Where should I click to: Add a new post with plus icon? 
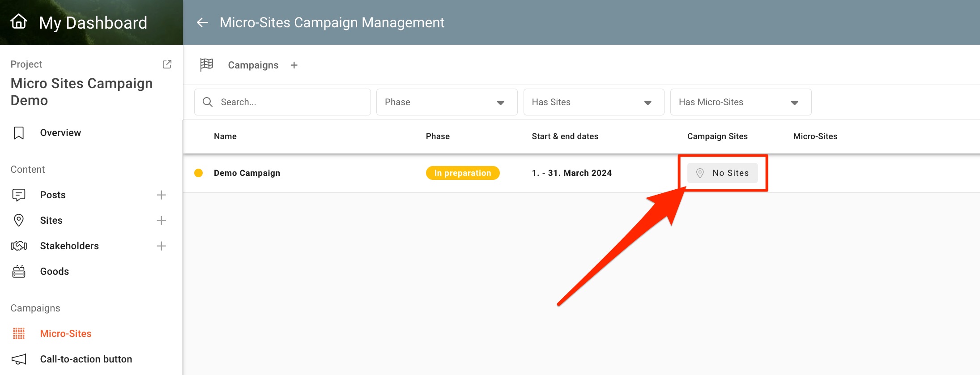tap(162, 195)
